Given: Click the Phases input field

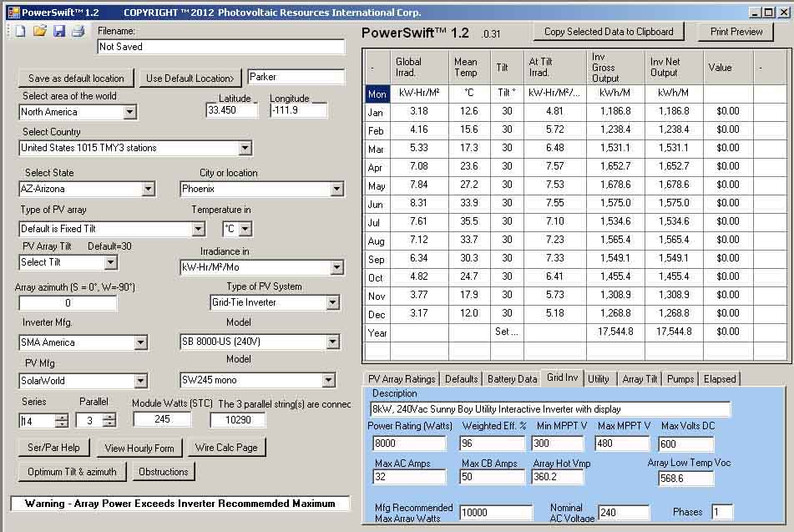Looking at the screenshot, I should pos(722,512).
